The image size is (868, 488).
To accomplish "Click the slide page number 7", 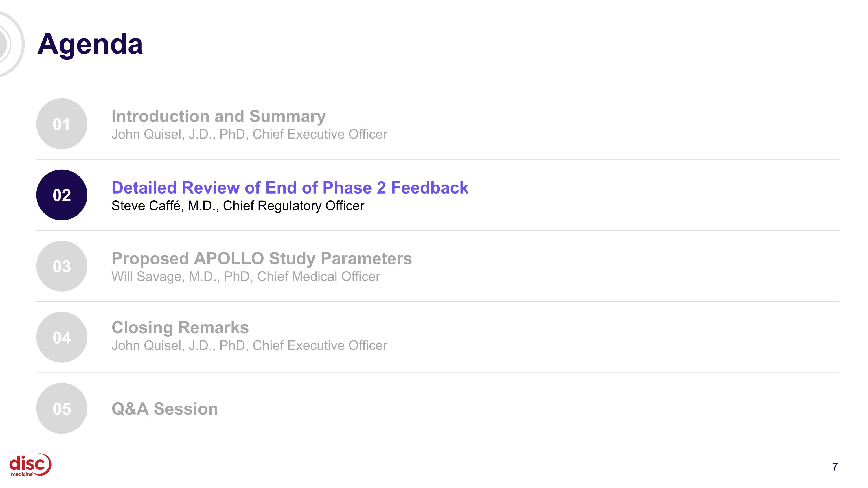I will click(835, 466).
